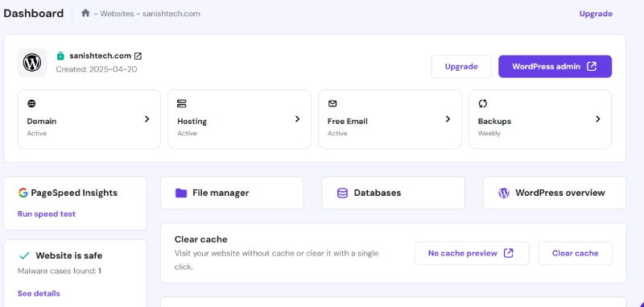Click the Google logo beside PageSpeed Insights
The image size is (644, 307).
pos(23,193)
